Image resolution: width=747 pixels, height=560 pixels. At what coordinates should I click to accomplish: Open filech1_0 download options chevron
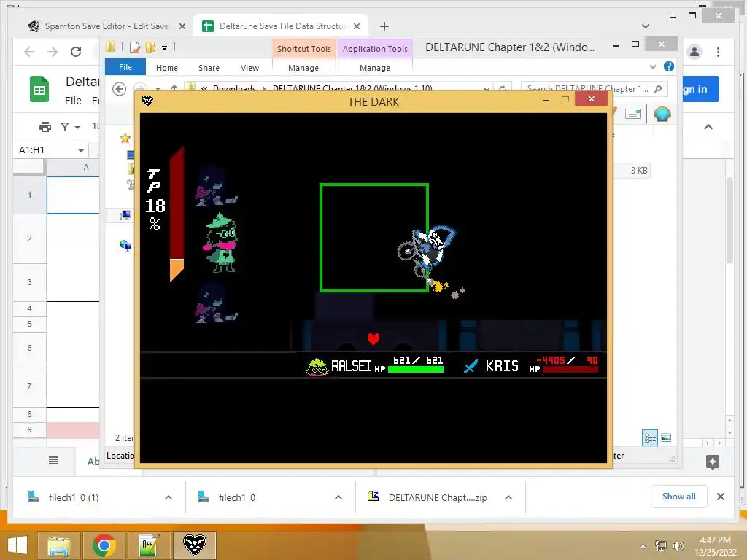338,497
